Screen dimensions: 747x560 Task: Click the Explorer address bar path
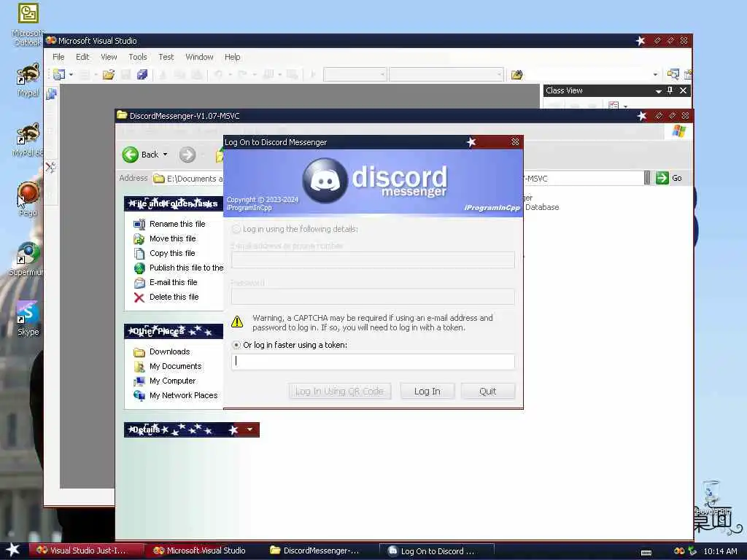tap(399, 179)
